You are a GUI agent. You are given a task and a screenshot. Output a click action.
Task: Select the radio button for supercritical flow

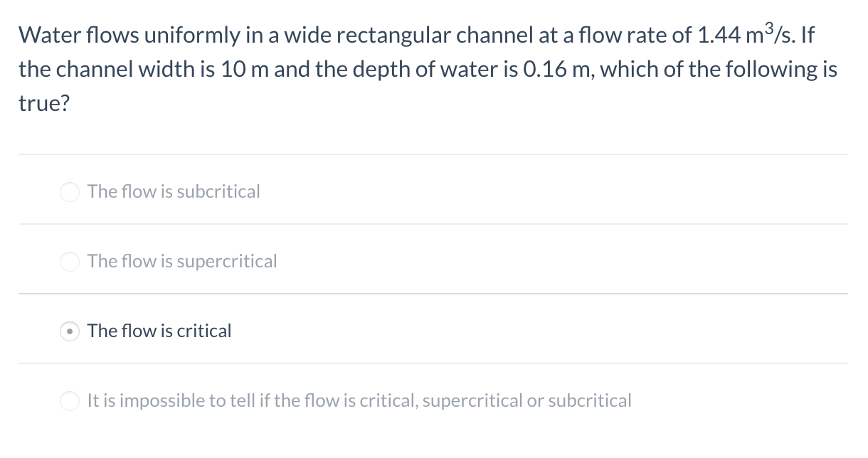pos(69,261)
